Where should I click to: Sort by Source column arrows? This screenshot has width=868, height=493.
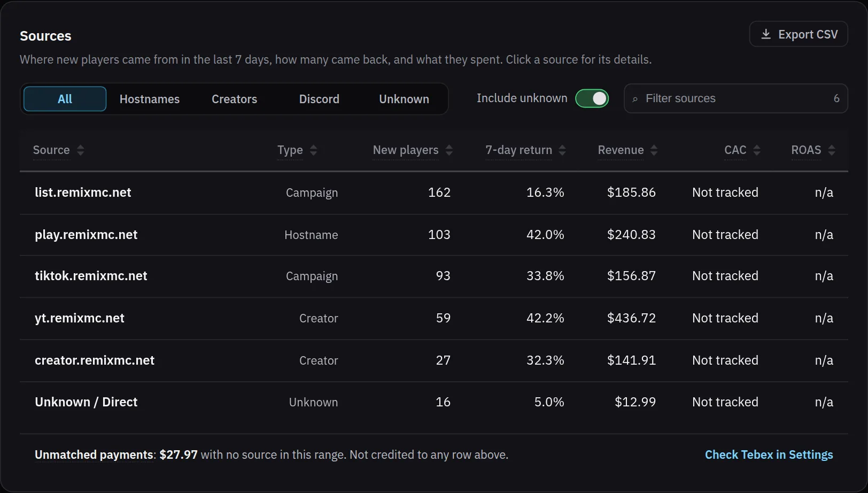(80, 150)
